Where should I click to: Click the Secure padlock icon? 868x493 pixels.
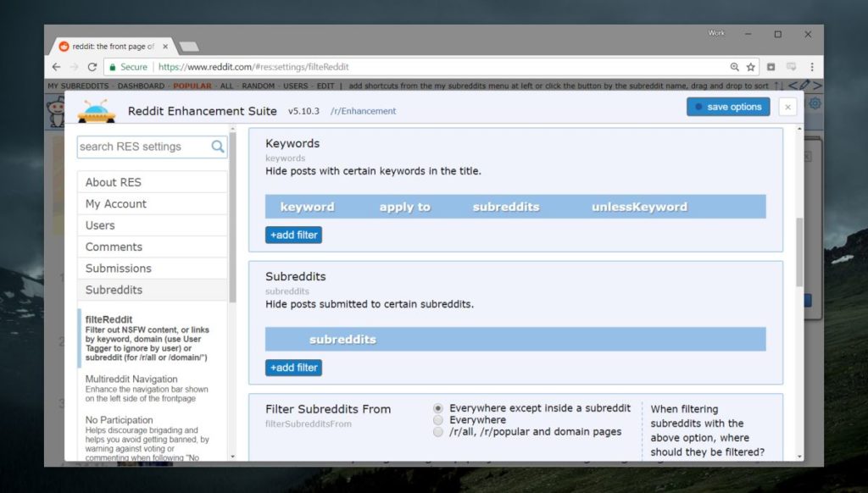[x=113, y=67]
